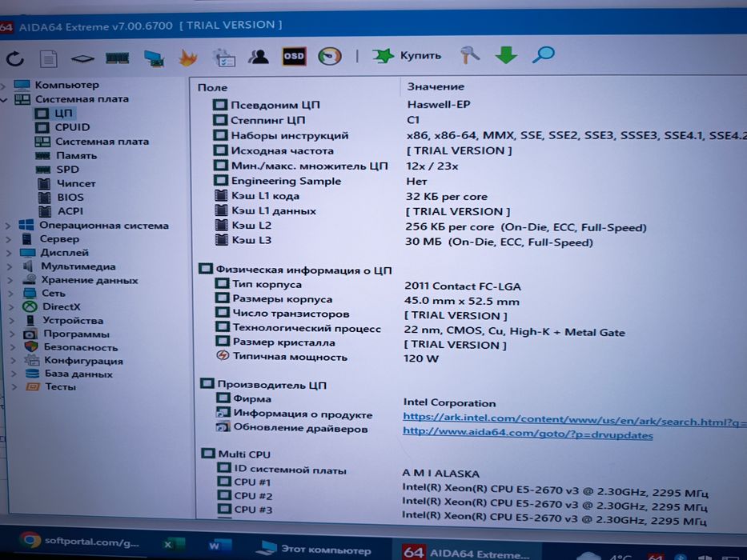Open the CPUID tree item

72,127
